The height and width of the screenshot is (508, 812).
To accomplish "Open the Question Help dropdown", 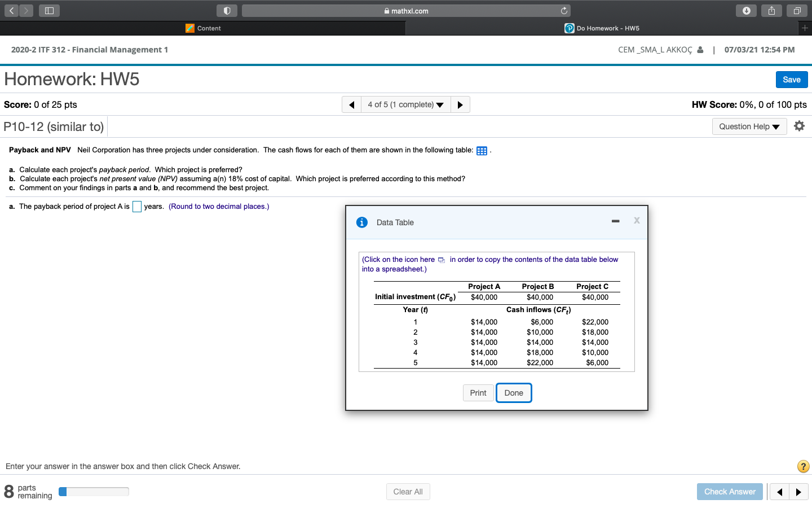I will [x=749, y=126].
